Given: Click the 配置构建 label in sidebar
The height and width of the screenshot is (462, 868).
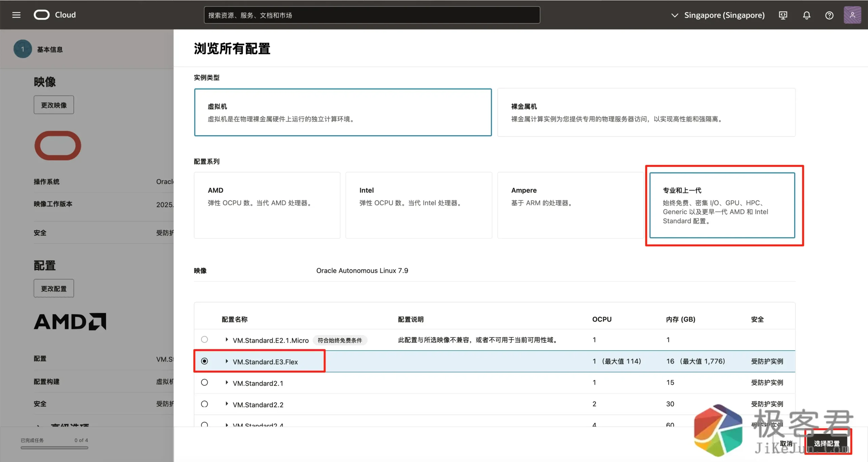Looking at the screenshot, I should [46, 382].
